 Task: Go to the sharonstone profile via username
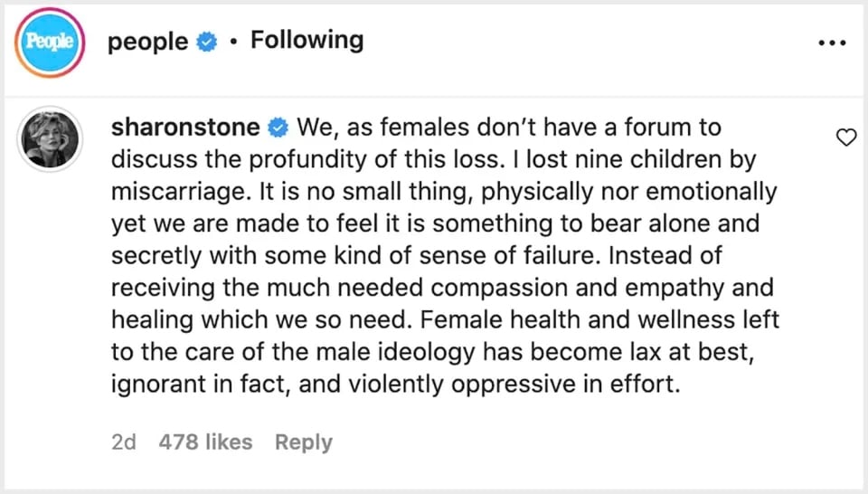[185, 128]
